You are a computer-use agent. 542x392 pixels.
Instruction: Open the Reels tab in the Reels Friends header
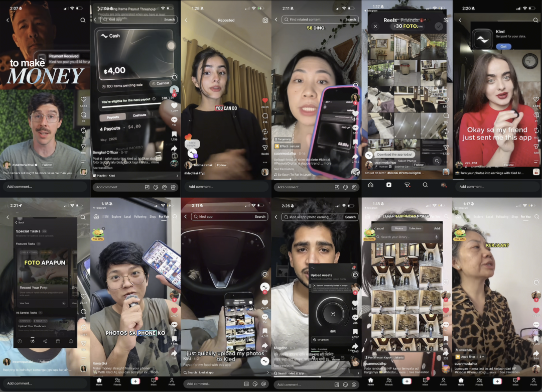(390, 20)
